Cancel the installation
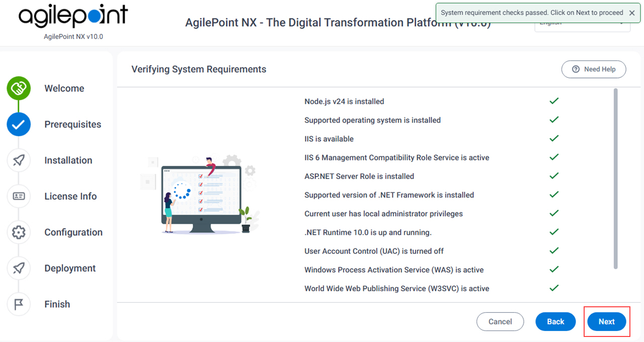The width and height of the screenshot is (644, 342). 500,321
